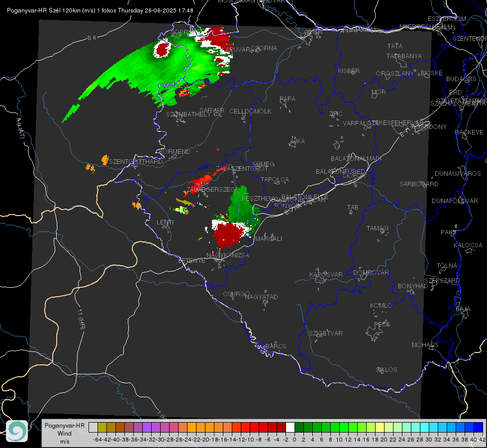Click the legend title Poganyvar-HR
The width and height of the screenshot is (487, 448).
65,426
